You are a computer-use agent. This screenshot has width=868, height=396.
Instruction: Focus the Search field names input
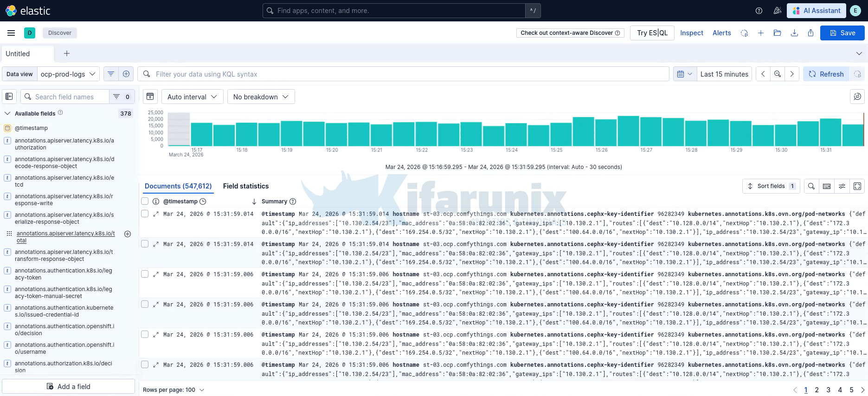[65, 97]
